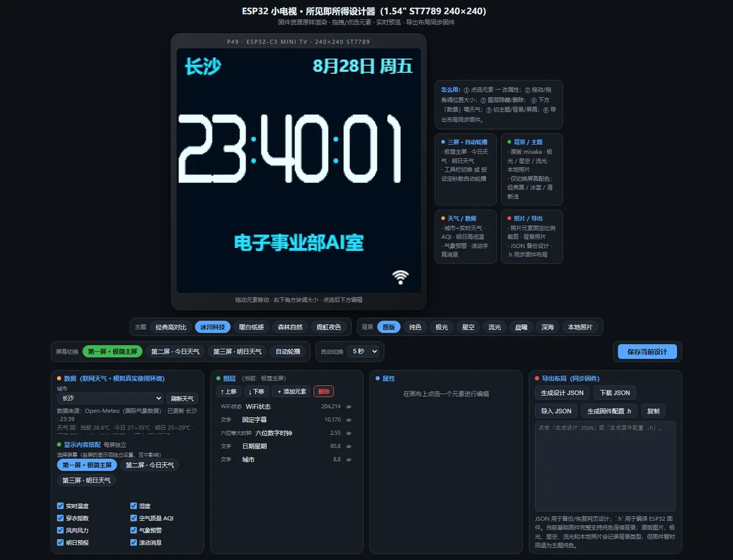
Task: Select the 电子事业部AI室 caption on the canvas
Action: click(299, 243)
